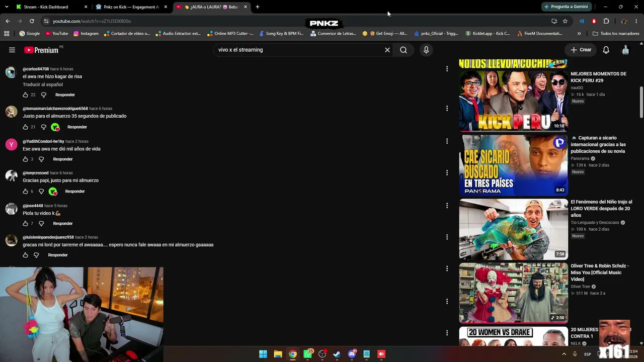Viewport: 644px width, 362px height.
Task: Like the comment by @carlos84708
Action: tap(25, 95)
